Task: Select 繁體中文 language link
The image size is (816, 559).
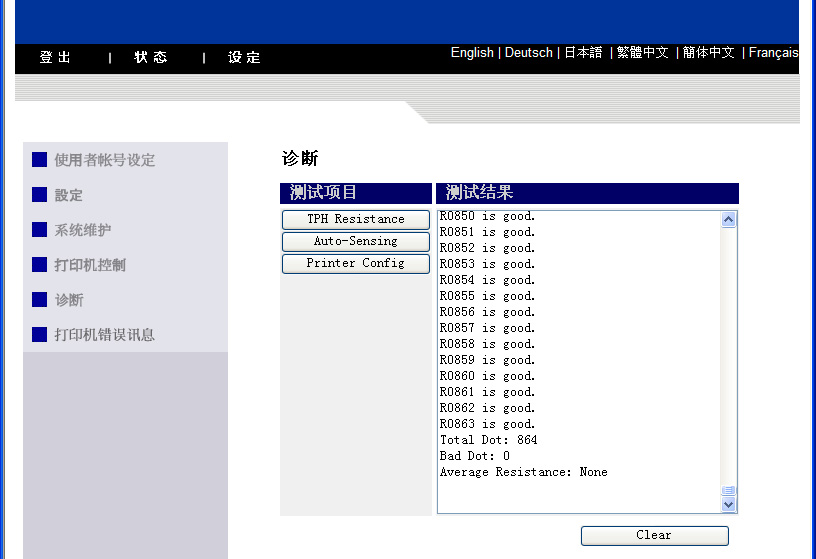Action: coord(642,53)
